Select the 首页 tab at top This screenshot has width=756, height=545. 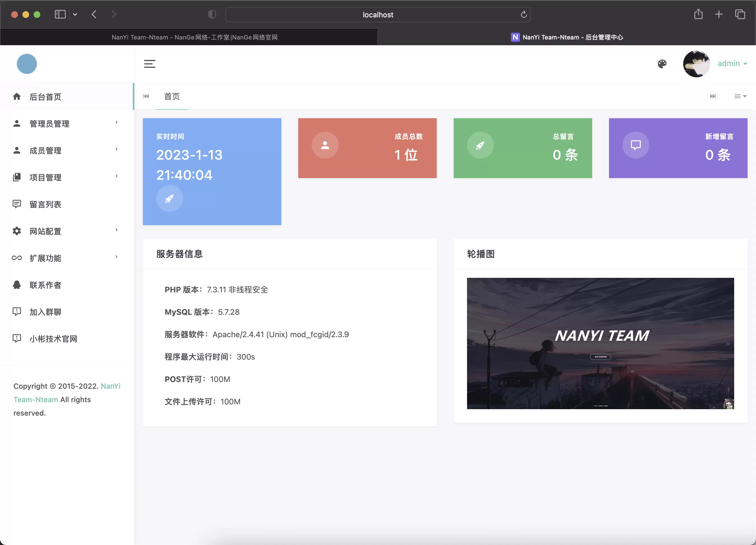coord(172,96)
